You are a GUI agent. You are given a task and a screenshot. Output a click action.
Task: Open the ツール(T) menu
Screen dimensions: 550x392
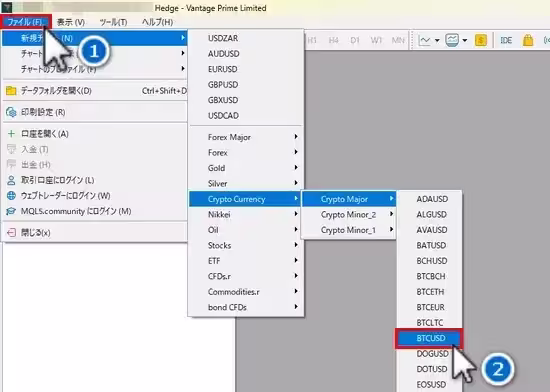pos(113,22)
